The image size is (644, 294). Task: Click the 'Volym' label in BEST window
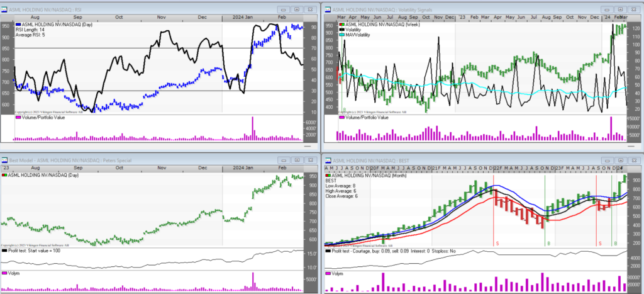tap(337, 273)
